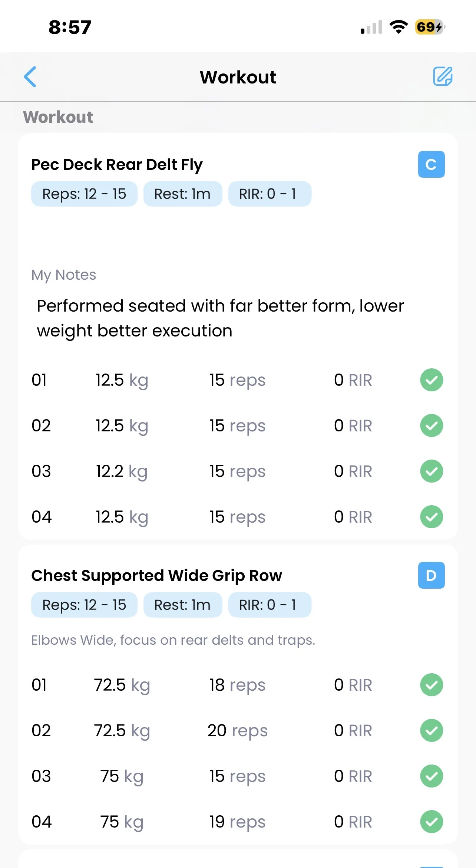The height and width of the screenshot is (868, 476).
Task: Uncheck set 01 of Pec Deck Fly
Action: [x=432, y=380]
